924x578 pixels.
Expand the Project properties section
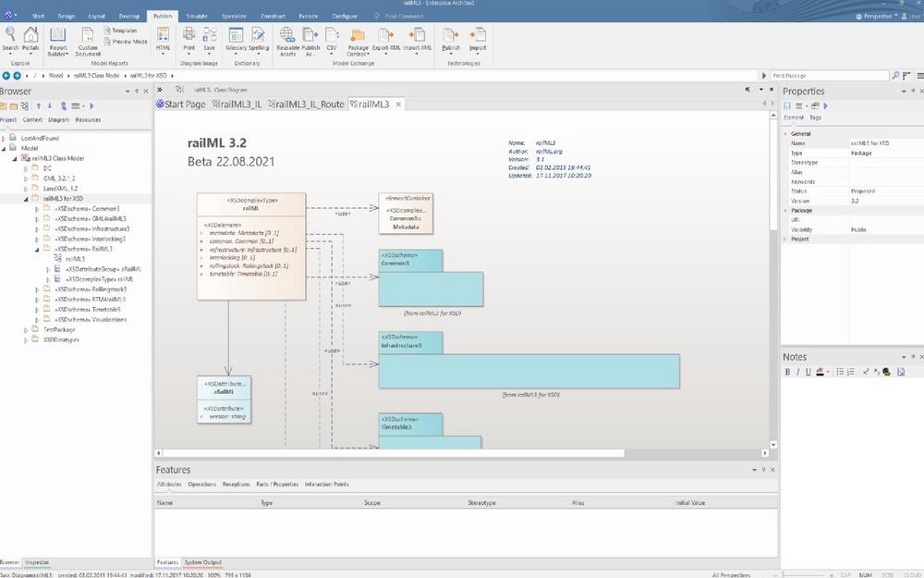pyautogui.click(x=785, y=239)
